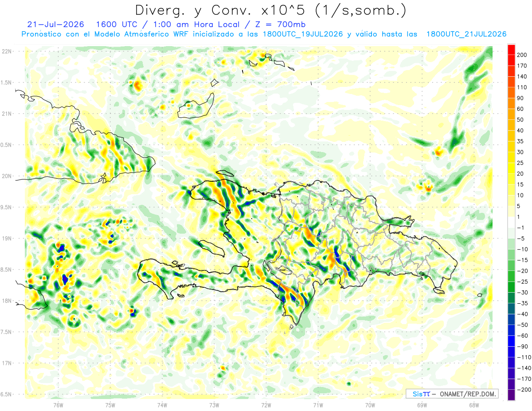Click the '71W' longitude label
The image size is (532, 411).
coord(318,405)
